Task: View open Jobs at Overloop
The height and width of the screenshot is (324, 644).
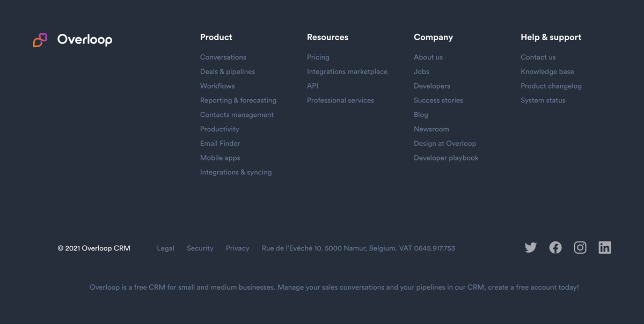Action: 421,71
